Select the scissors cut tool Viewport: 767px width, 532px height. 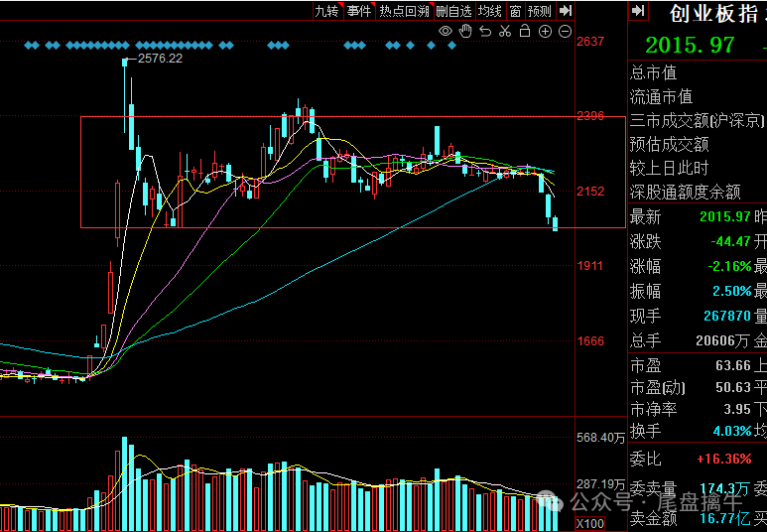[x=505, y=32]
